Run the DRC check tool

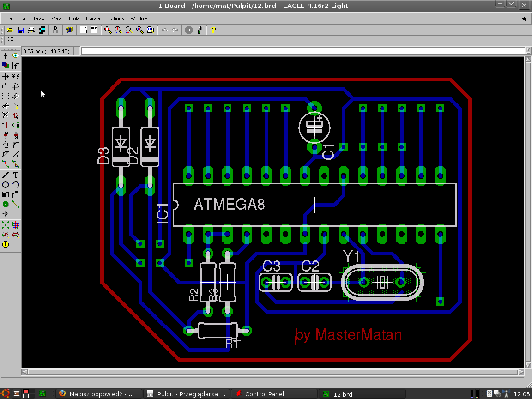(x=6, y=235)
